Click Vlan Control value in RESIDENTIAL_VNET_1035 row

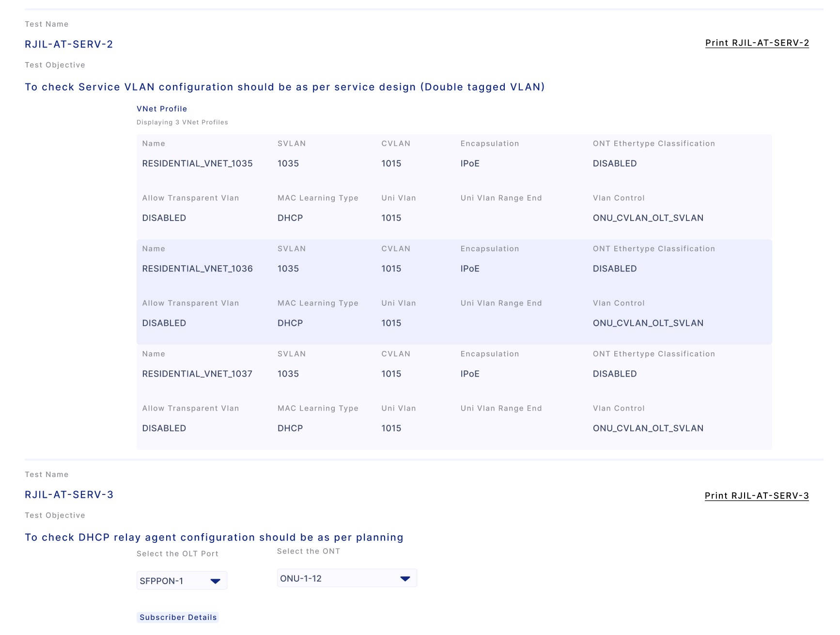[648, 218]
